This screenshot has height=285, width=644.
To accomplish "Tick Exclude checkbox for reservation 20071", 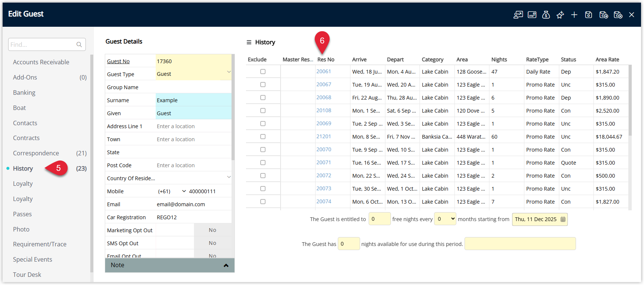I will click(263, 162).
